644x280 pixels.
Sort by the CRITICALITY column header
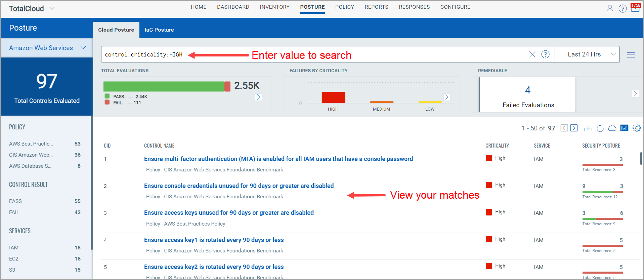click(497, 146)
